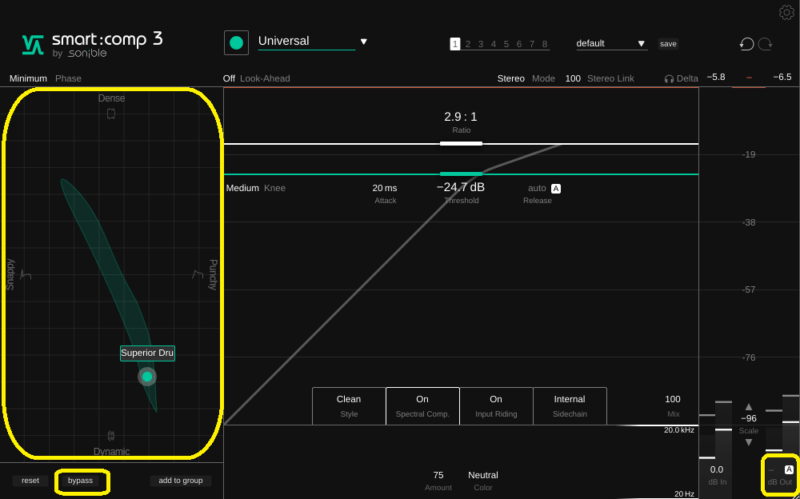Screen dimensions: 800x499
Task: Open the Universal profile dropdown
Action: [363, 42]
